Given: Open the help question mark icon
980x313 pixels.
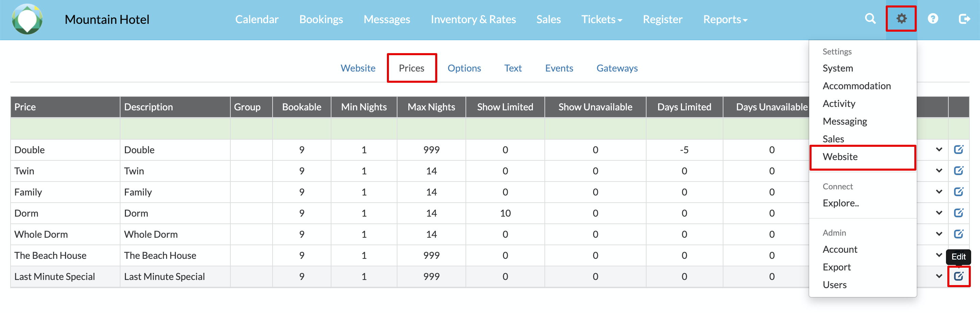Looking at the screenshot, I should coord(933,19).
